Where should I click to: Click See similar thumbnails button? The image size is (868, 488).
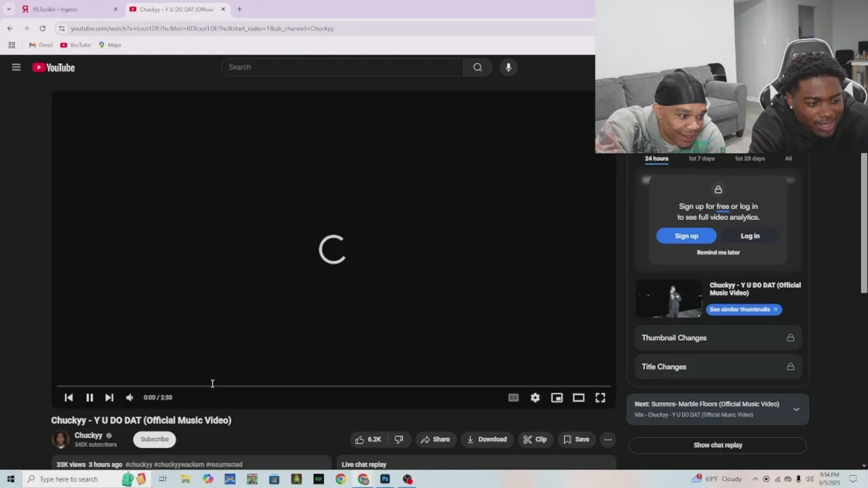point(744,309)
